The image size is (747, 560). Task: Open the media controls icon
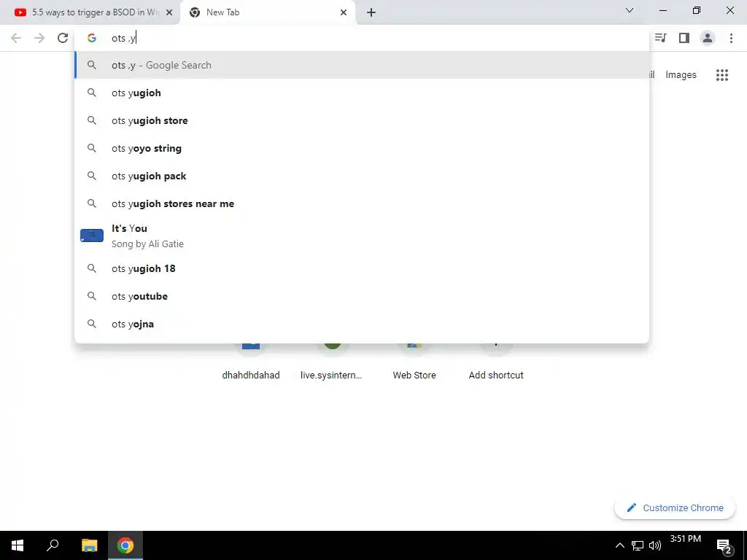660,38
